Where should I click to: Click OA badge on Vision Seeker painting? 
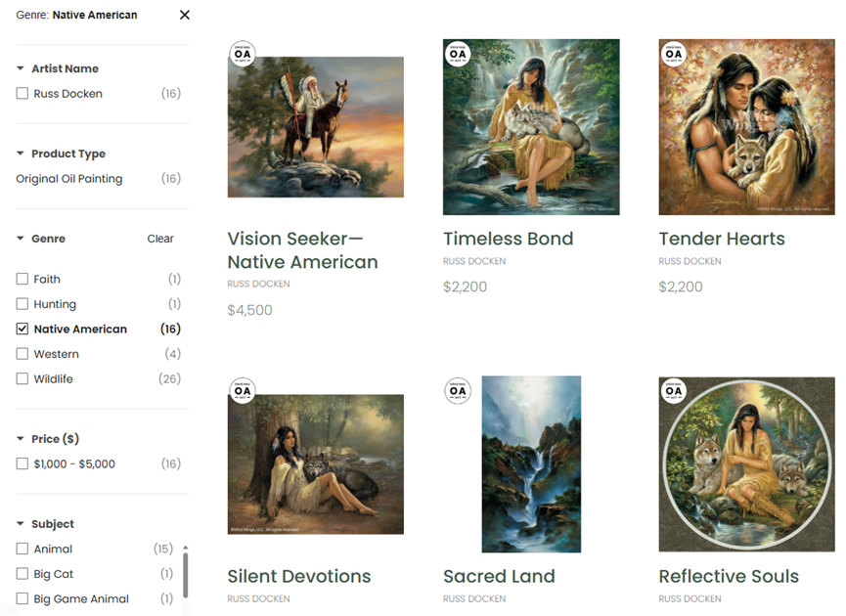coord(243,54)
